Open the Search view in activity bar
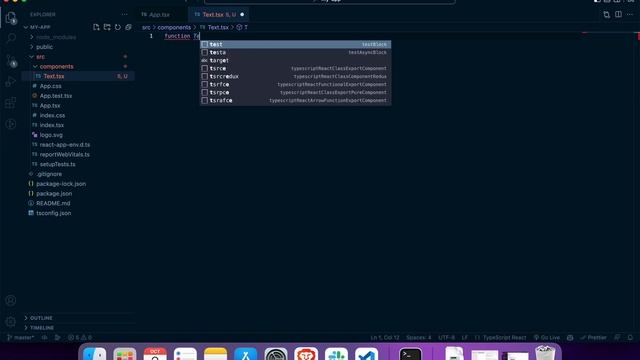The image size is (640, 360). click(x=11, y=38)
